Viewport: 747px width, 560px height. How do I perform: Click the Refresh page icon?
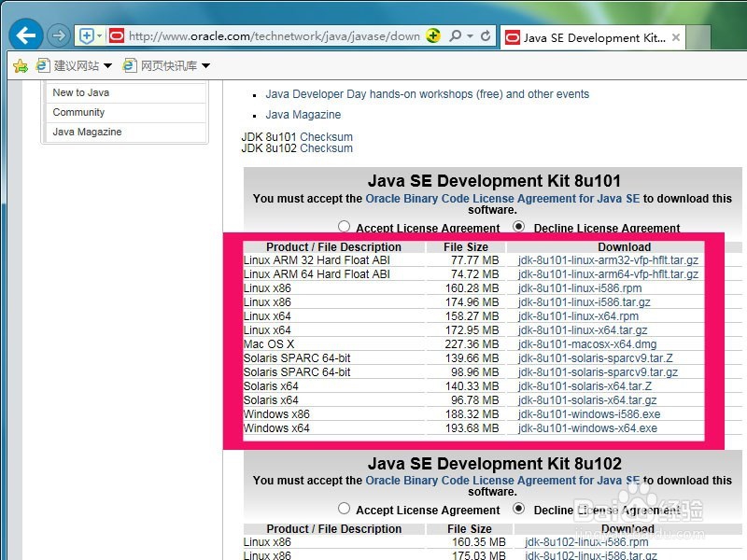[x=486, y=35]
